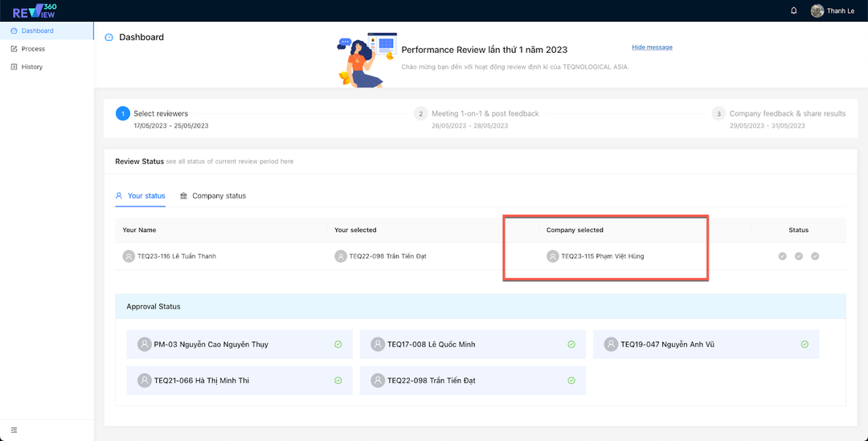Click first status check icon in row

[782, 256]
